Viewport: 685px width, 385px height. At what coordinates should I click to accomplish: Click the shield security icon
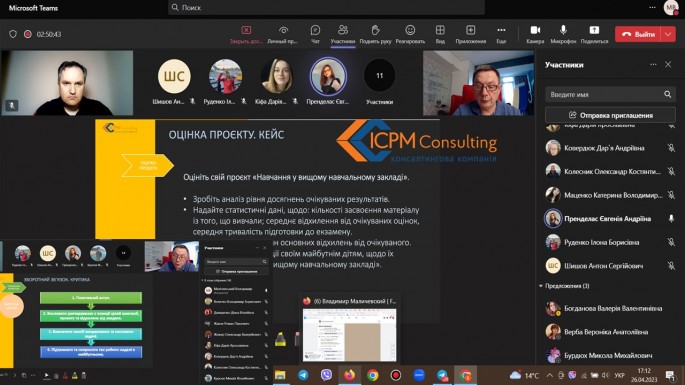13,34
